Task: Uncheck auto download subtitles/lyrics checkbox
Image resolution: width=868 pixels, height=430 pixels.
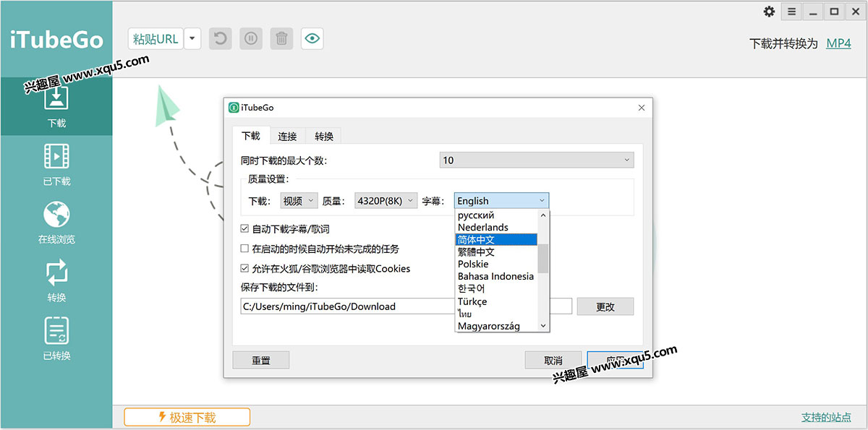Action: 244,229
